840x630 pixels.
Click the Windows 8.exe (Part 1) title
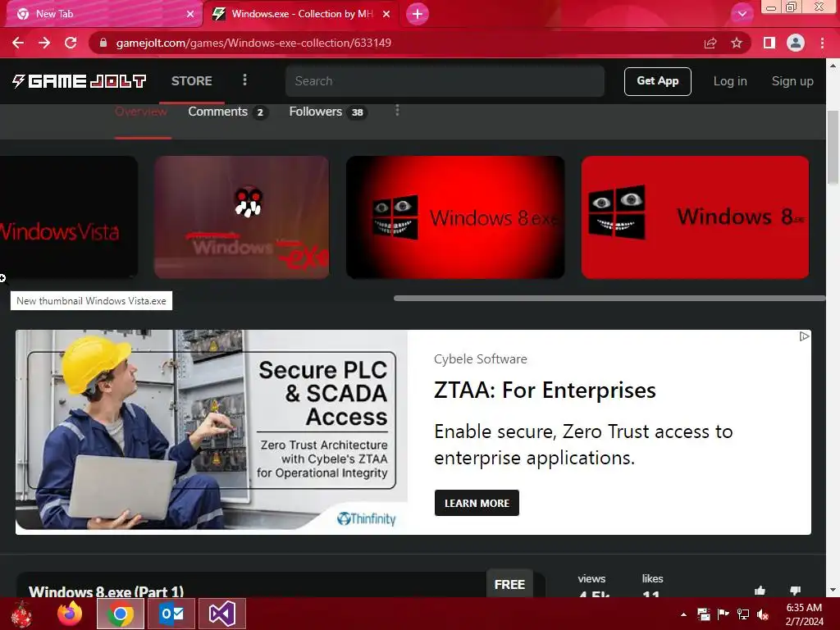click(106, 591)
